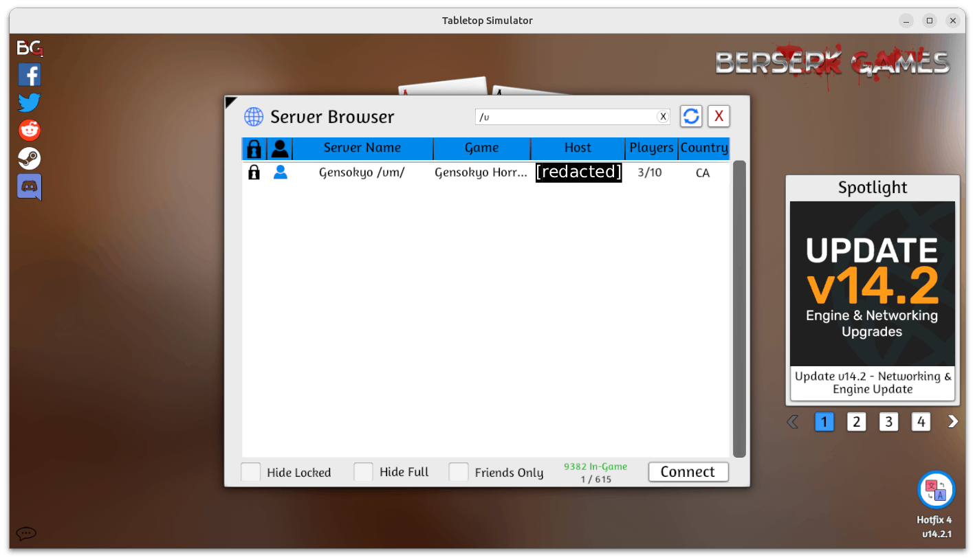This screenshot has height=560, width=975.
Task: Open the Discord icon in the sidebar
Action: (30, 187)
